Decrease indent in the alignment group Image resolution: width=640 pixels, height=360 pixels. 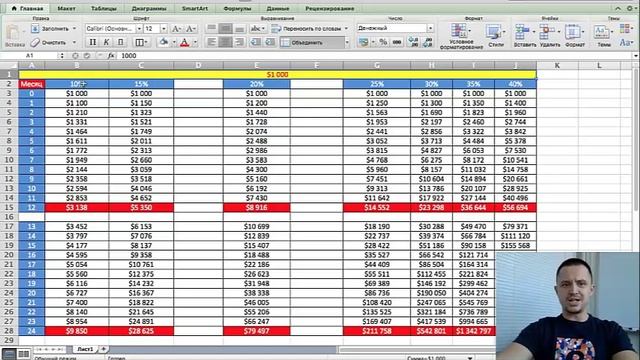pos(256,42)
